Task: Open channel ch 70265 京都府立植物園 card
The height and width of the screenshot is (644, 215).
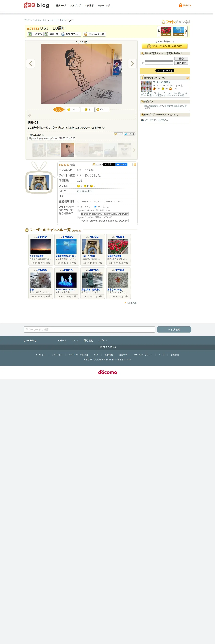Action: point(118,249)
